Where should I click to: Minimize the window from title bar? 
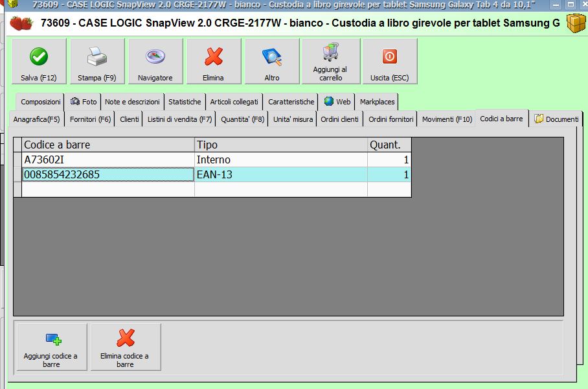[556, 5]
